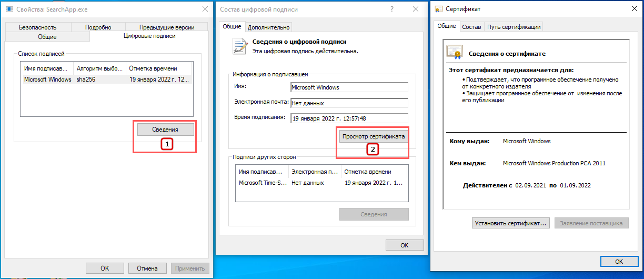644x279 pixels.
Task: Select Общие tab in digital signature window
Action: coord(232,27)
